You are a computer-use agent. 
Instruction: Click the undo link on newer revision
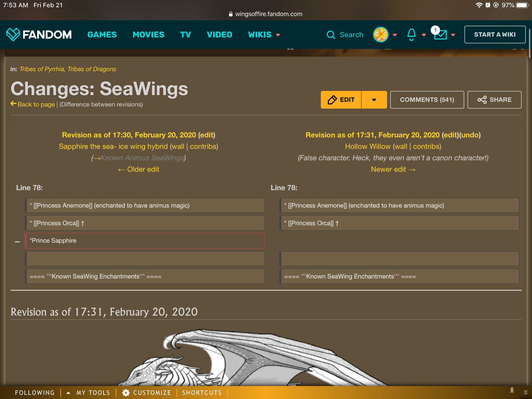click(x=470, y=135)
